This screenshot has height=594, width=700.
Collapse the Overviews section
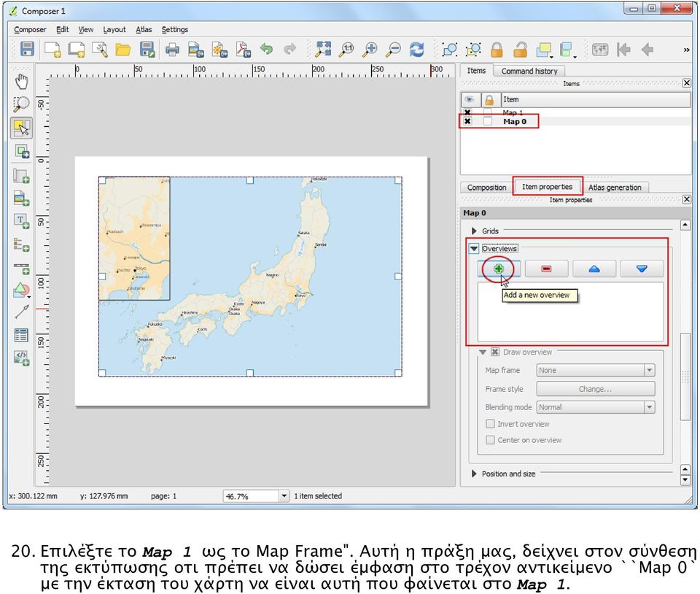(474, 248)
